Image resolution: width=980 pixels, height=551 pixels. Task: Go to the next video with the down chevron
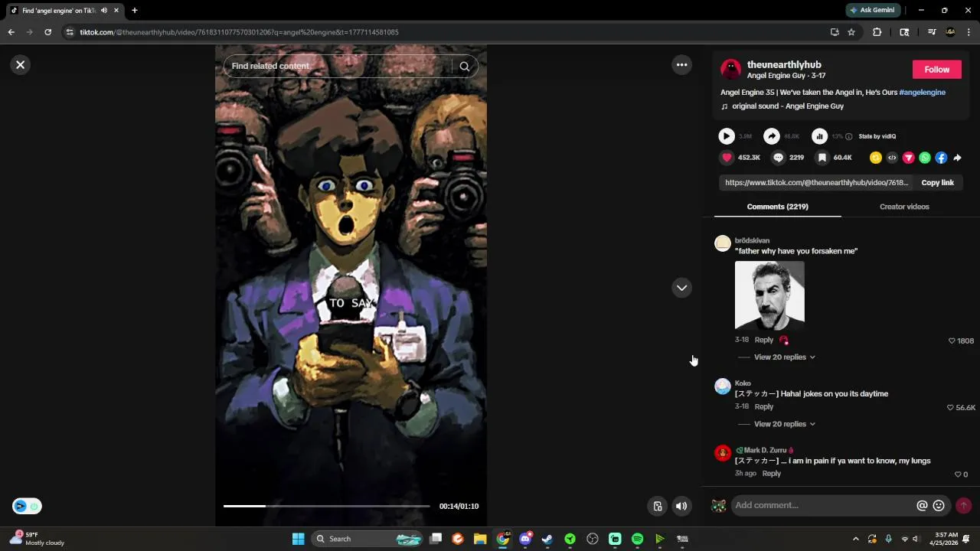coord(681,288)
